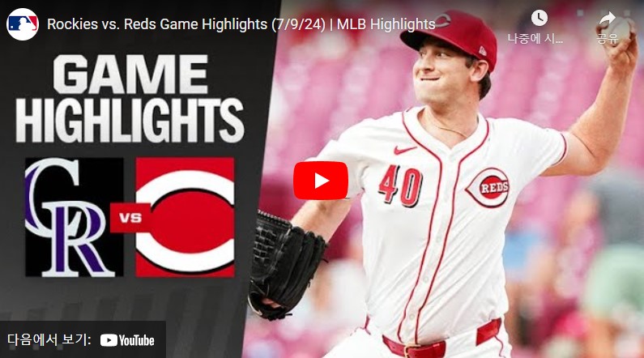The image size is (644, 358).
Task: Select the '다음에서 보기:' watch-on text
Action: tap(49, 340)
